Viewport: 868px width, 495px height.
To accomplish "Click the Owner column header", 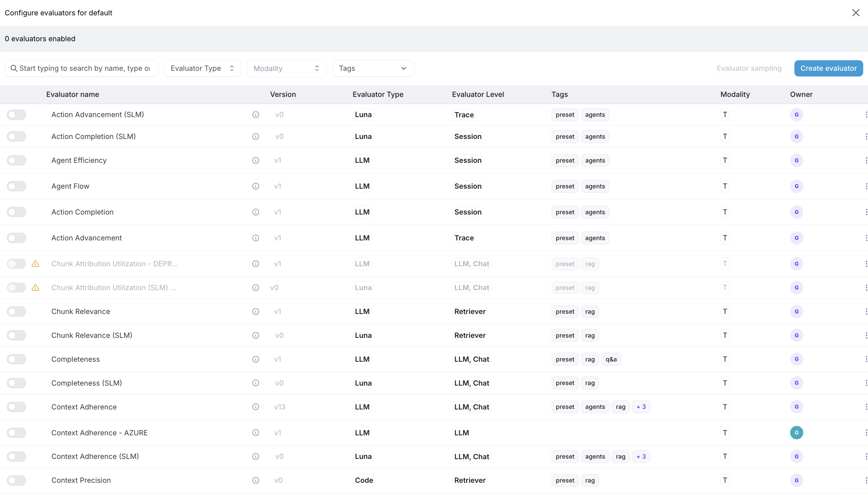I will click(801, 94).
